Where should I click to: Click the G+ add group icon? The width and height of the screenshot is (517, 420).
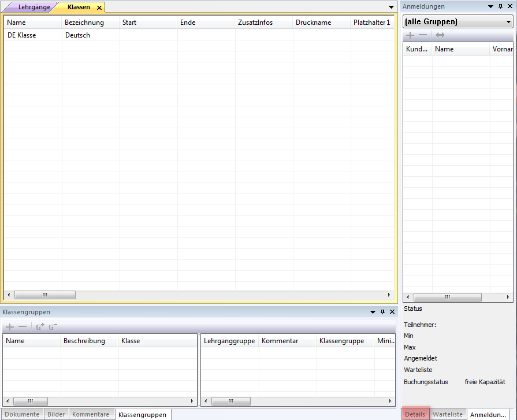coord(40,327)
